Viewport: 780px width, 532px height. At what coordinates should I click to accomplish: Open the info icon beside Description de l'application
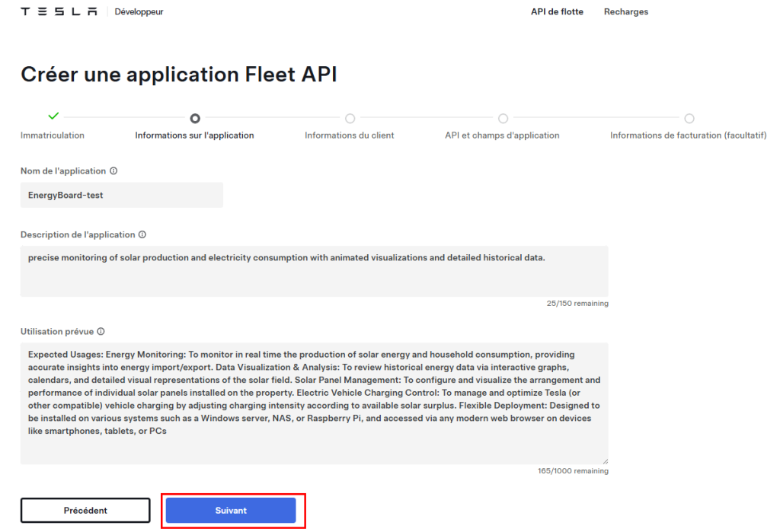tap(142, 234)
